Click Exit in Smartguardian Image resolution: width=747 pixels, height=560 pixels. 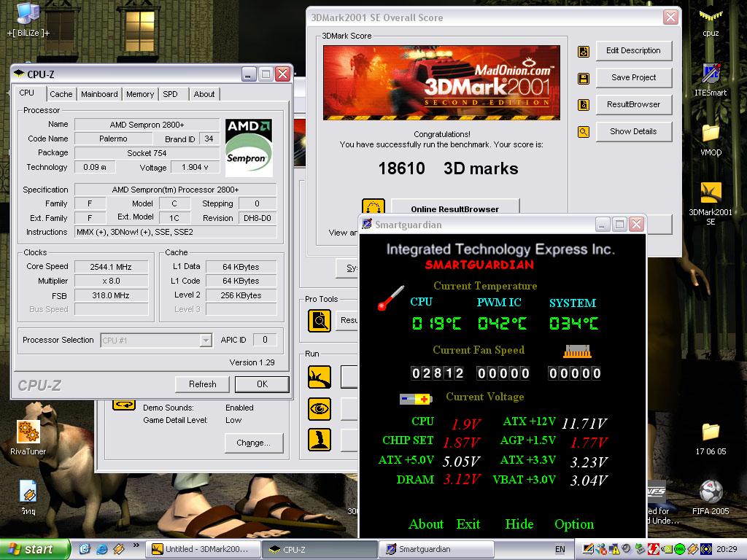[x=468, y=524]
